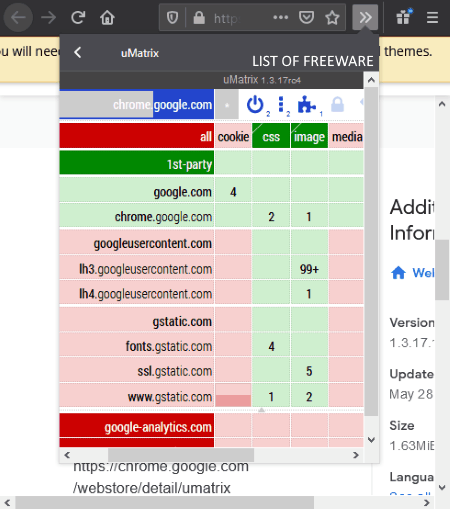Image resolution: width=450 pixels, height=509 pixels.
Task: Click the browser forward arrow
Action: coord(49,17)
